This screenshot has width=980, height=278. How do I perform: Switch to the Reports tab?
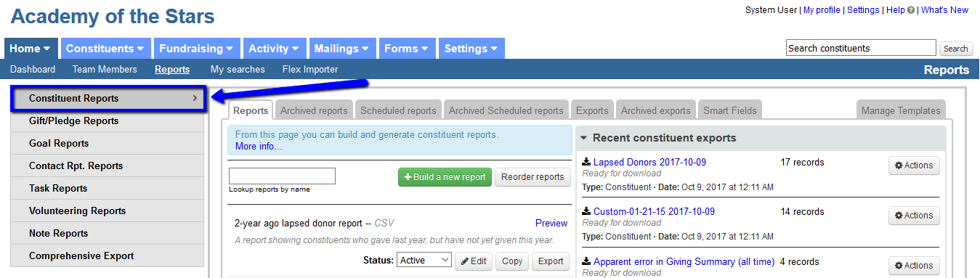[251, 110]
